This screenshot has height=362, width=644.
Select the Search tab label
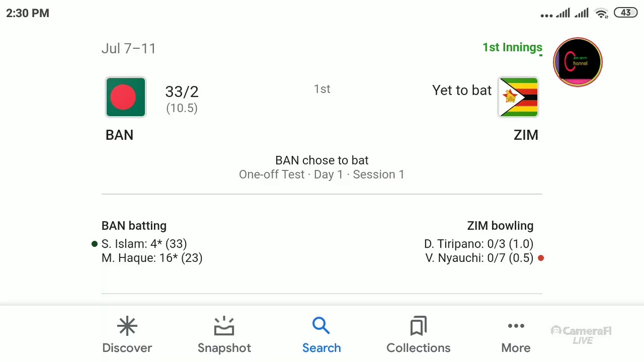321,348
